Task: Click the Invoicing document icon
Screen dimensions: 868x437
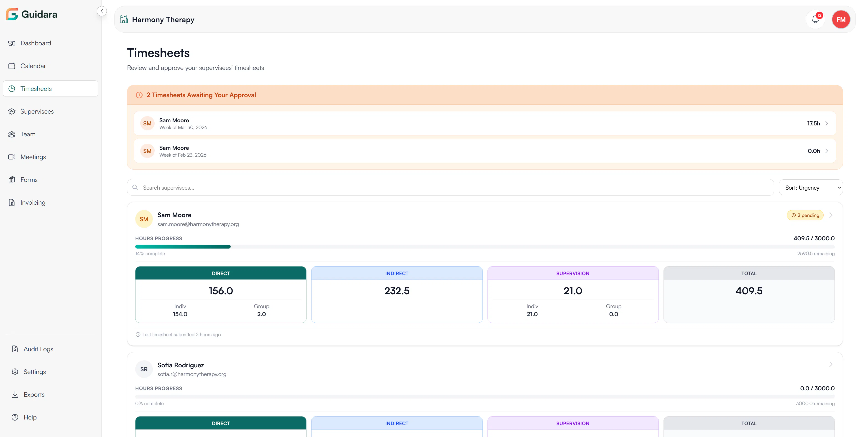Action: pyautogui.click(x=12, y=203)
